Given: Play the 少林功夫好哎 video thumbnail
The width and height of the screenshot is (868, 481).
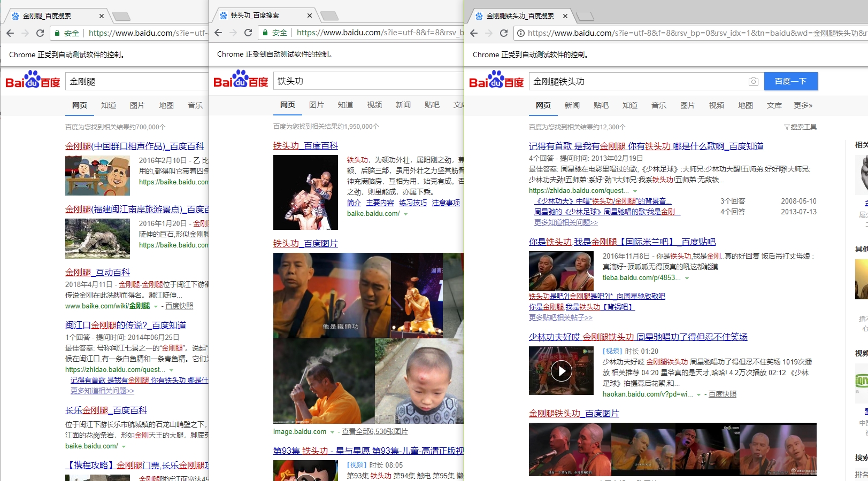Looking at the screenshot, I should tap(561, 370).
